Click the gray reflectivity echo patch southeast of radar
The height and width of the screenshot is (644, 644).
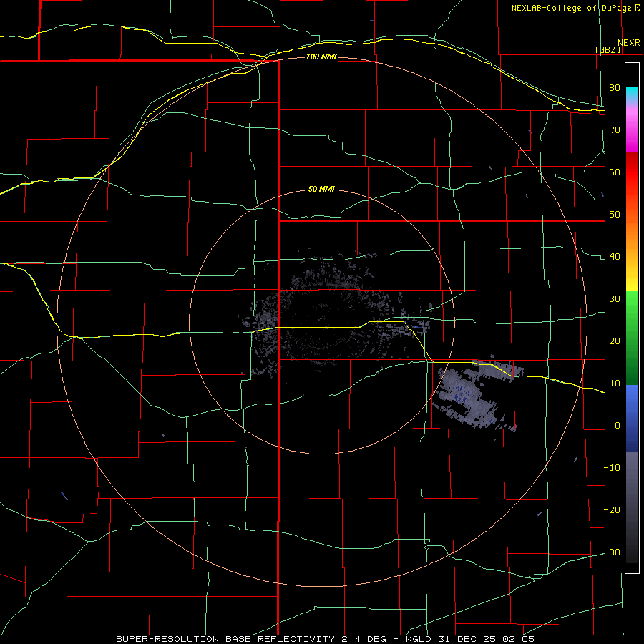477,392
